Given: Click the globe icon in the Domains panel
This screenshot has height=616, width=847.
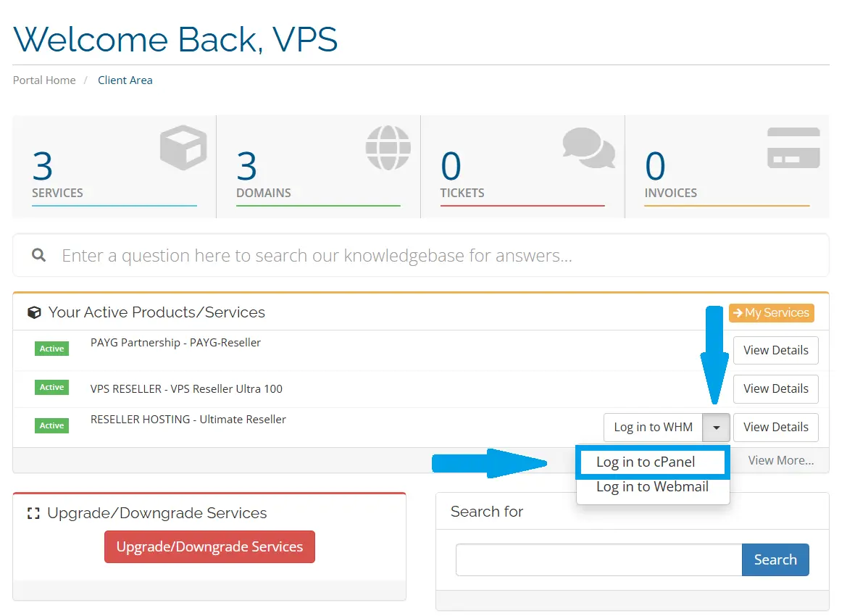Looking at the screenshot, I should coord(388,147).
